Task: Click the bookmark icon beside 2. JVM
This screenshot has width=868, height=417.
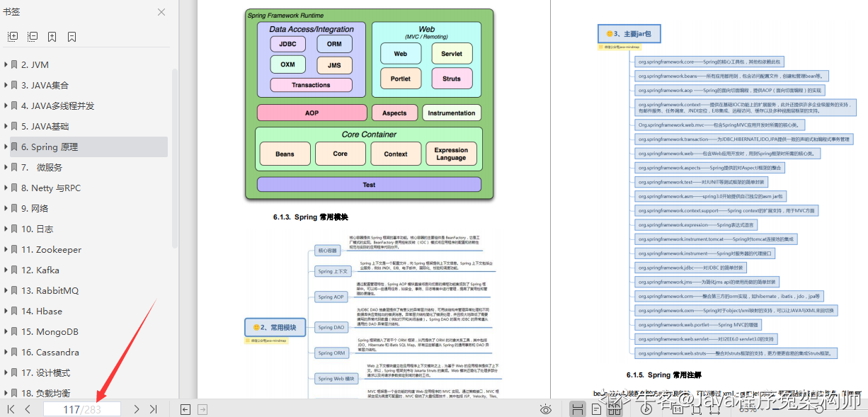Action: (x=14, y=64)
